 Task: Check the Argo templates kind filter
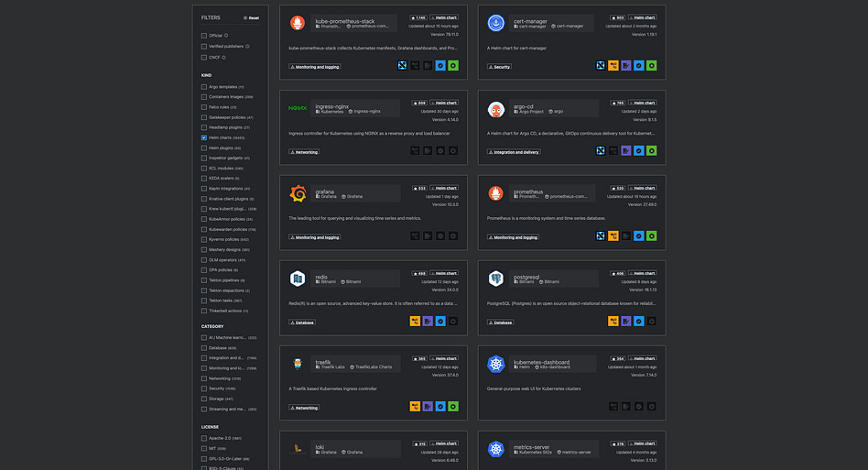203,87
